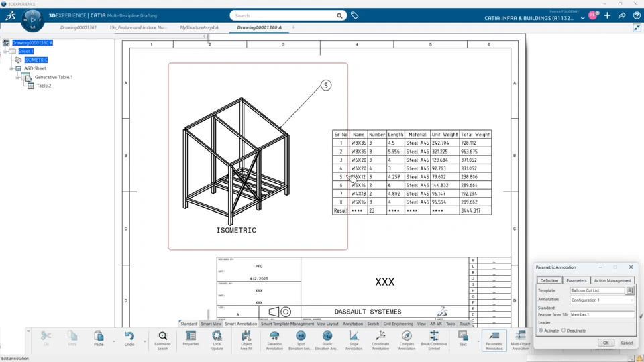Select the Activate leader radio button
644x362 pixels.
(541, 330)
